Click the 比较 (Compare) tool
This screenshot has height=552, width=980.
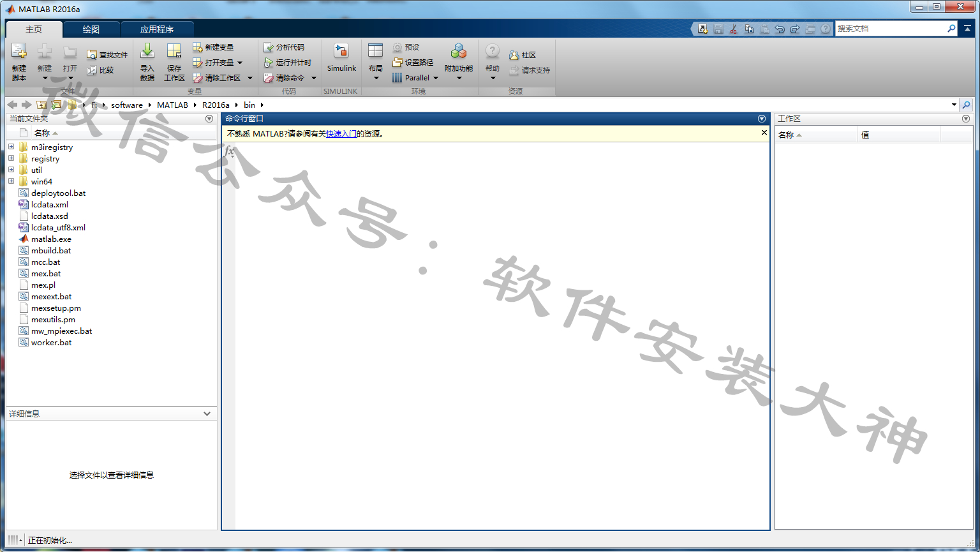point(100,70)
